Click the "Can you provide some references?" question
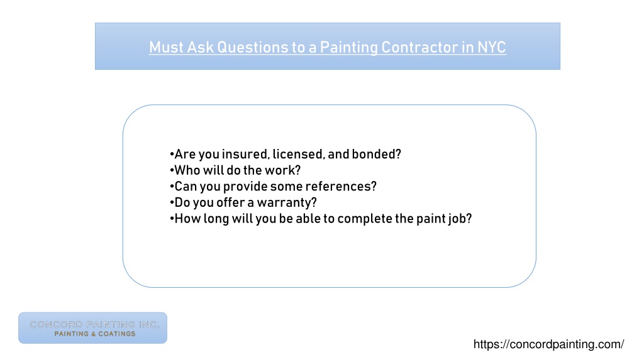 (x=273, y=186)
